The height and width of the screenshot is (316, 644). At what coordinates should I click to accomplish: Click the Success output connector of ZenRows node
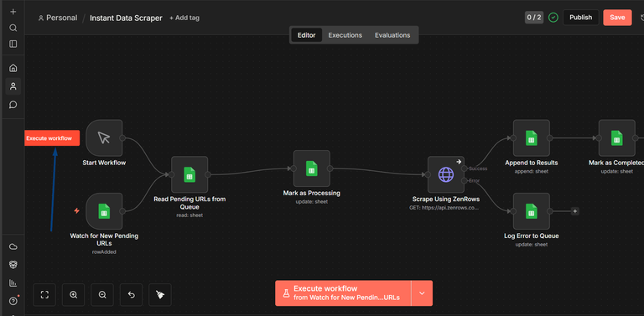464,168
